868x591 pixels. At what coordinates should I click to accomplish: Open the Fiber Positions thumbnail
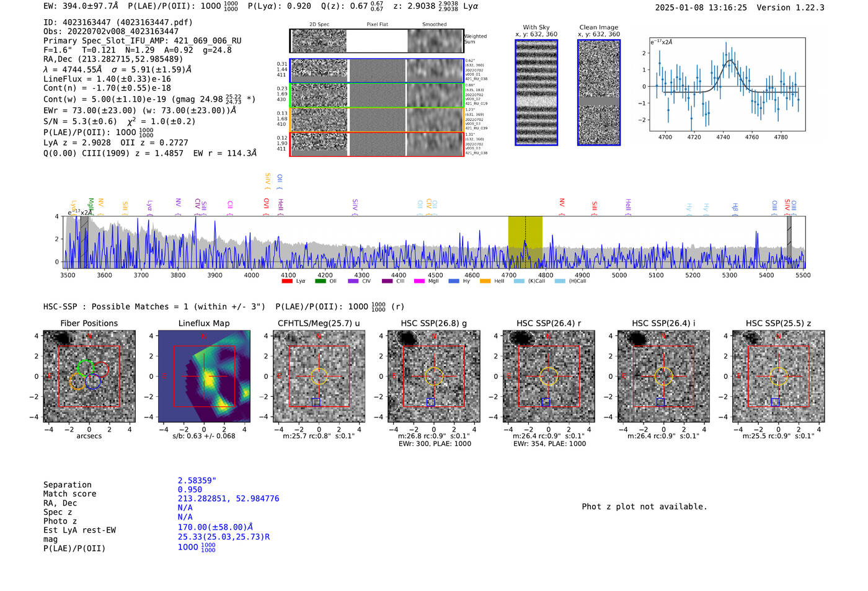(x=89, y=376)
